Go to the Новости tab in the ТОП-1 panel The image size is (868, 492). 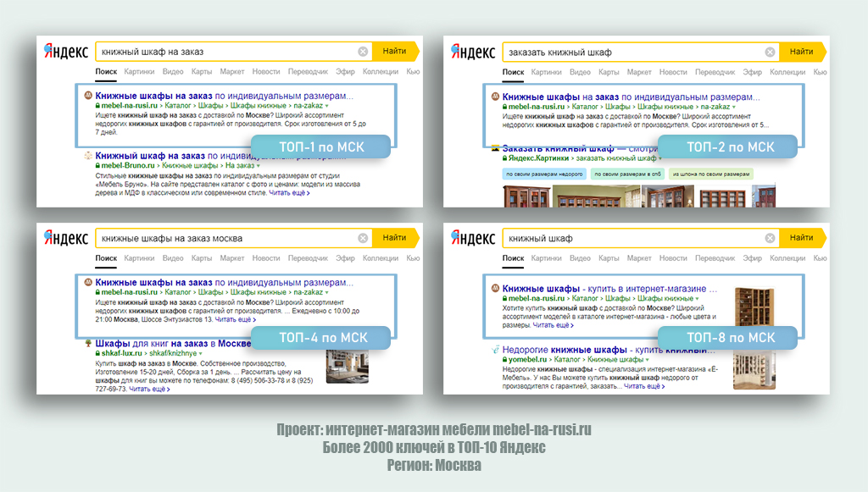click(x=266, y=71)
